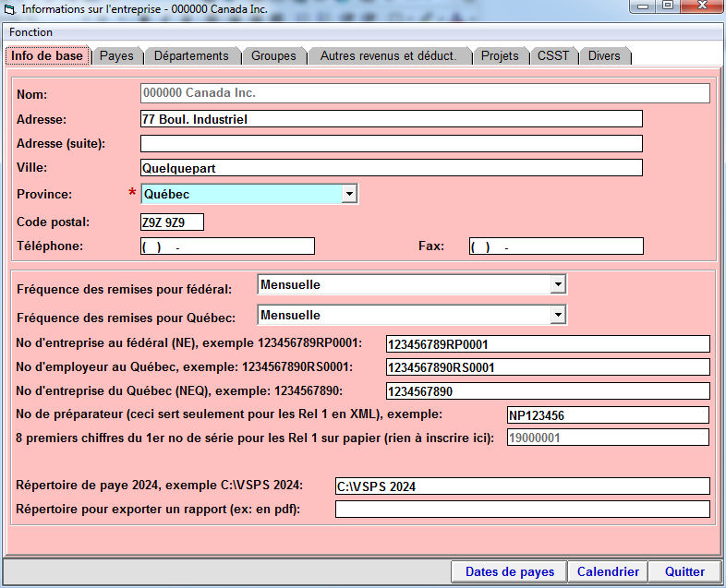Click the Code postal field

coord(172,222)
